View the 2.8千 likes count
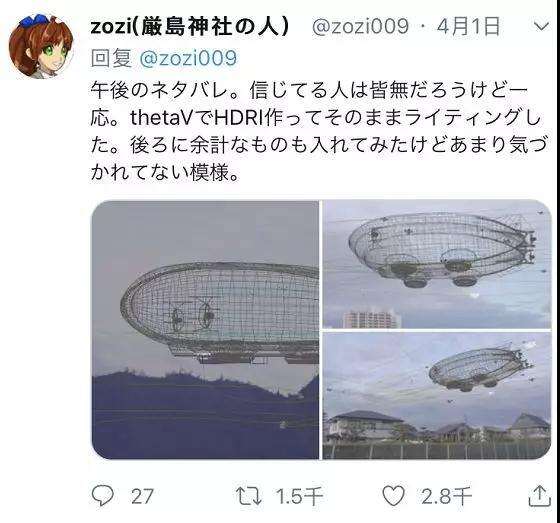Image resolution: width=560 pixels, height=523 pixels. pos(446,497)
